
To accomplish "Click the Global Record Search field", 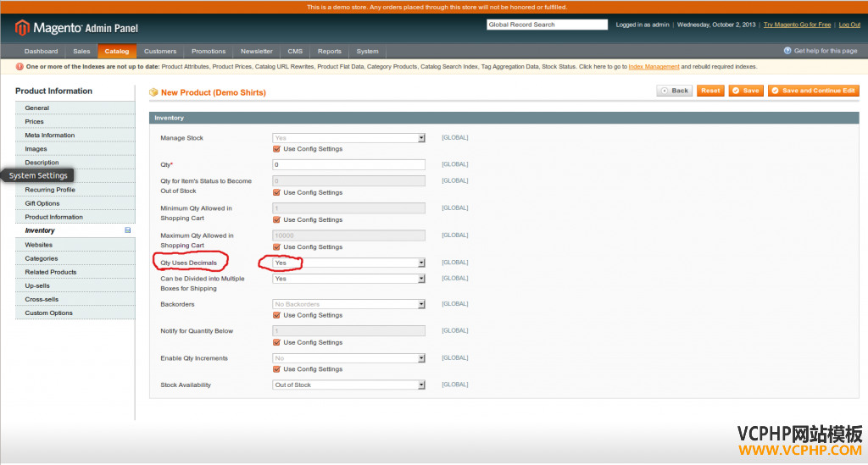I will click(x=547, y=25).
